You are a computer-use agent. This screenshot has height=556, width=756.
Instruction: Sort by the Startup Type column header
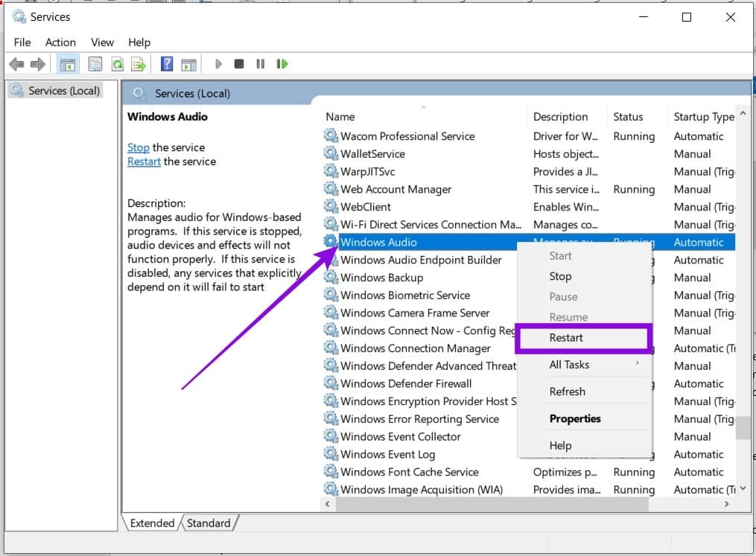click(703, 117)
